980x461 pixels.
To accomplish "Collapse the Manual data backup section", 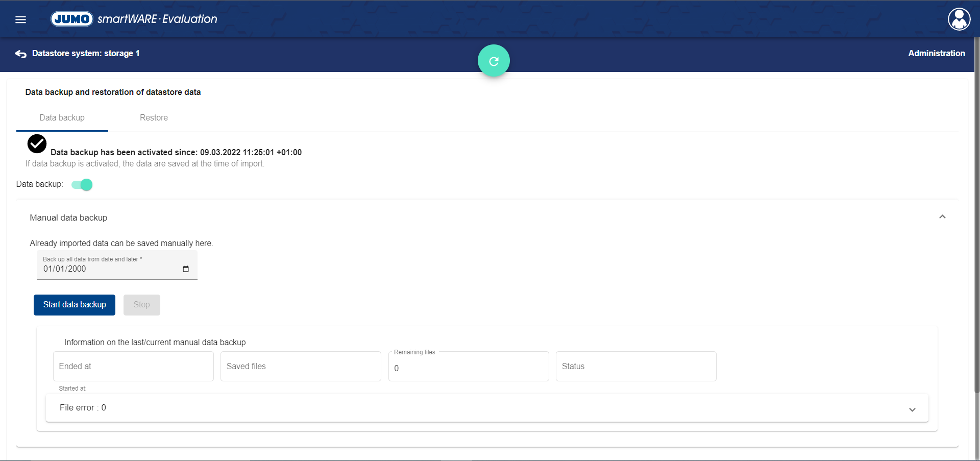I will (x=942, y=217).
